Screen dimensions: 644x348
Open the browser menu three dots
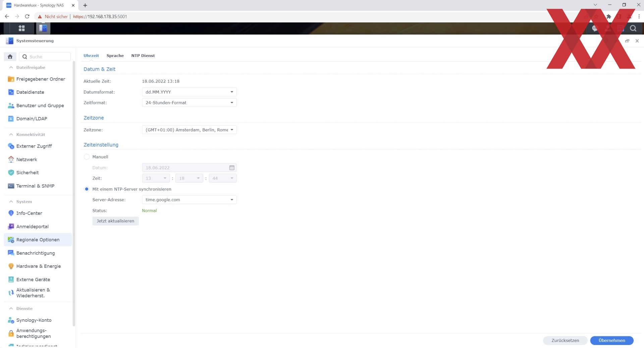639,16
